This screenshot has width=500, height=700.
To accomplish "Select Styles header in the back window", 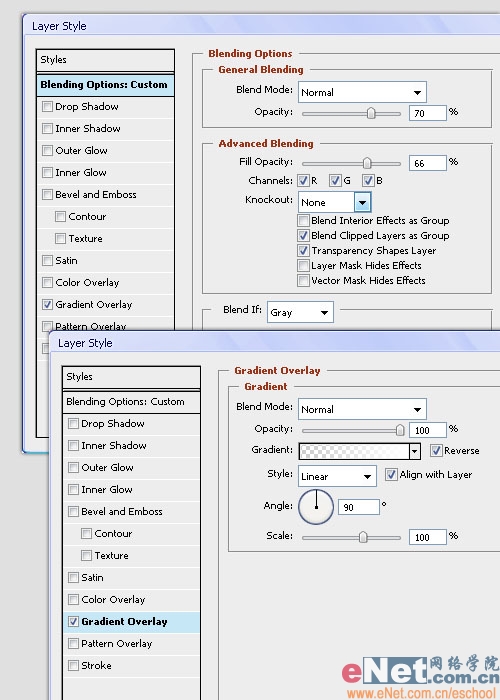I will pyautogui.click(x=105, y=60).
